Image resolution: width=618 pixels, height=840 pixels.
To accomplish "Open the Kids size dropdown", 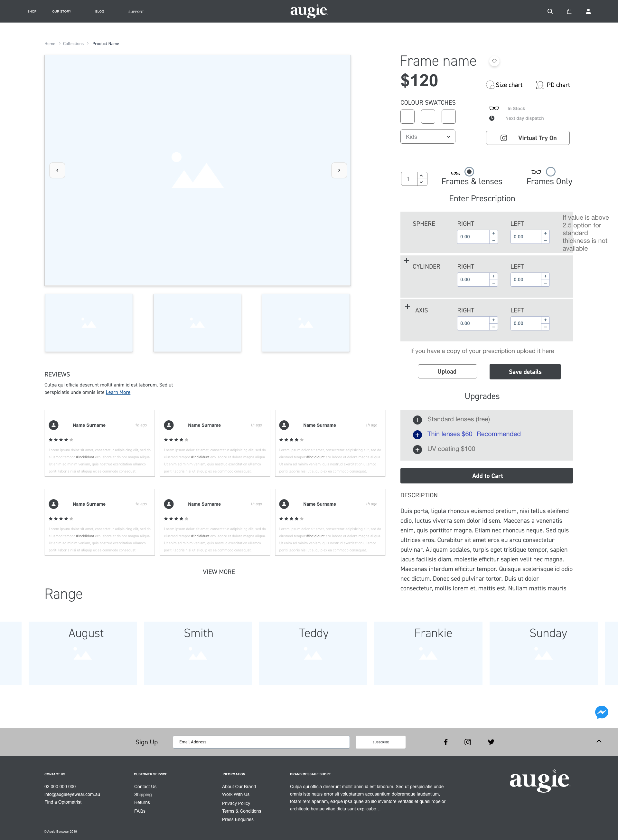I will (427, 137).
